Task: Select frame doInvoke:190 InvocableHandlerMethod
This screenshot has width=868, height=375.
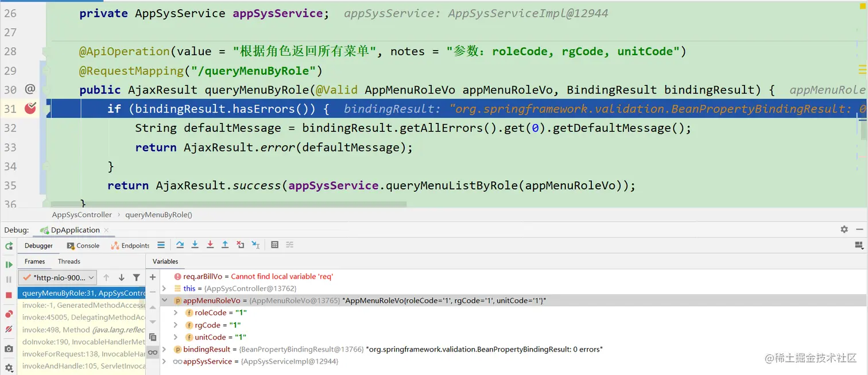Action: coord(81,342)
